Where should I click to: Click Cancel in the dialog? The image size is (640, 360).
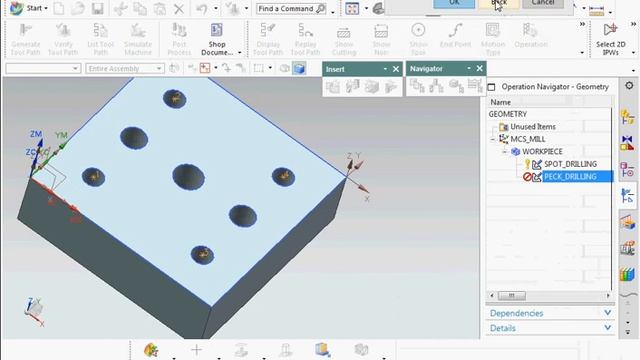(543, 3)
